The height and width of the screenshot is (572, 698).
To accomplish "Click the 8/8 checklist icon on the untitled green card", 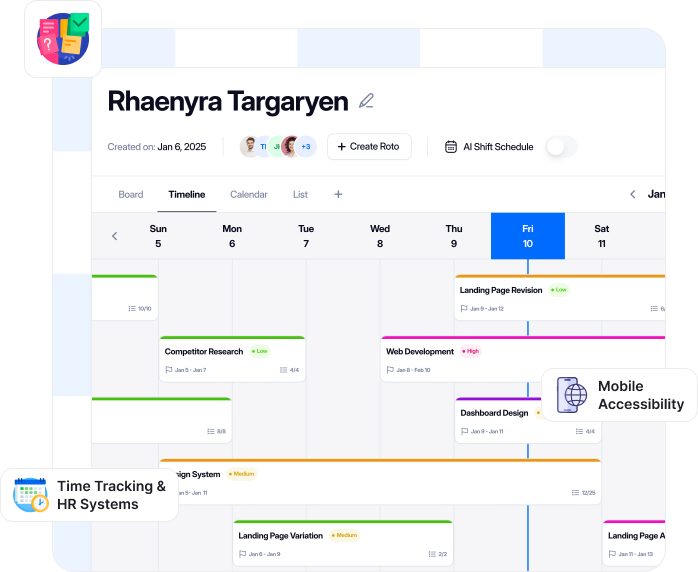I will pos(211,431).
